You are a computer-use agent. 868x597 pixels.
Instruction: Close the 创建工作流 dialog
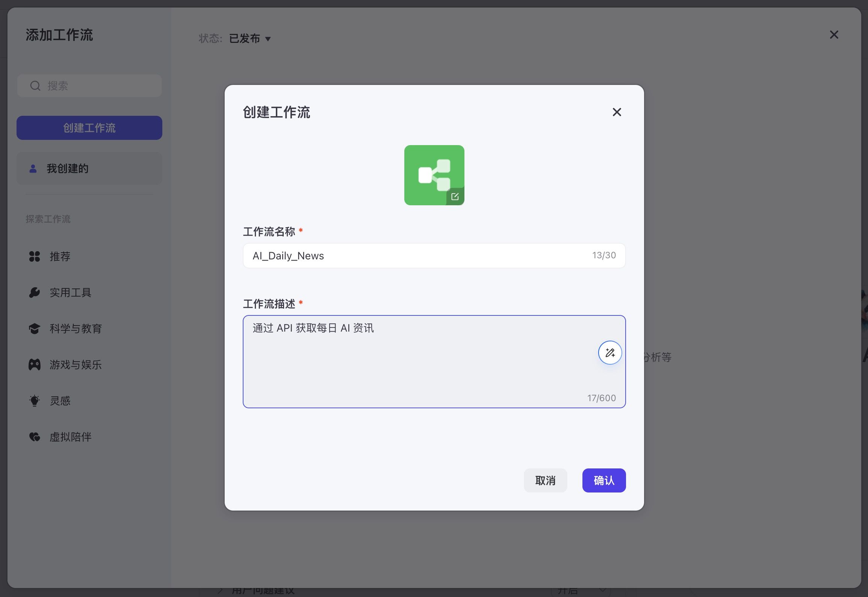[617, 112]
